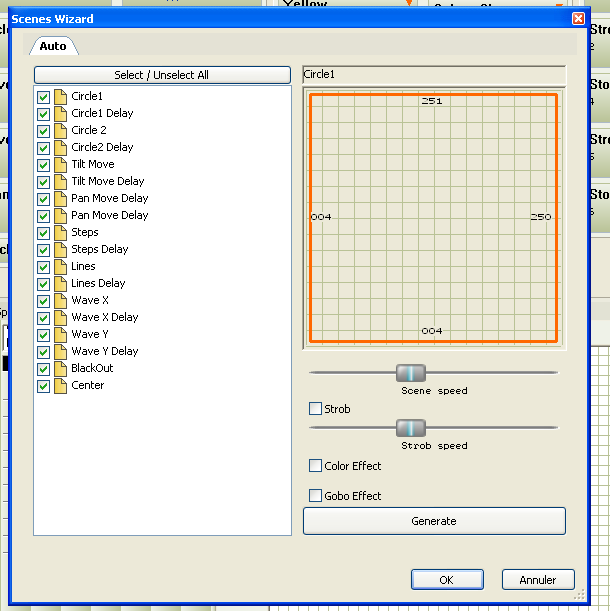The image size is (610, 611).
Task: Confirm with the OK button
Action: point(447,580)
